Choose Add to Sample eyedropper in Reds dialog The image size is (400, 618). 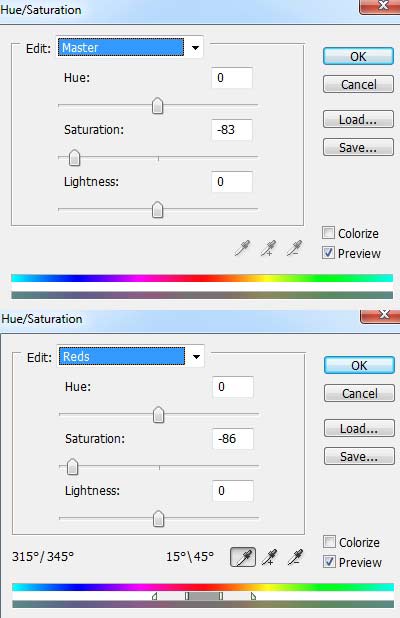[x=270, y=557]
